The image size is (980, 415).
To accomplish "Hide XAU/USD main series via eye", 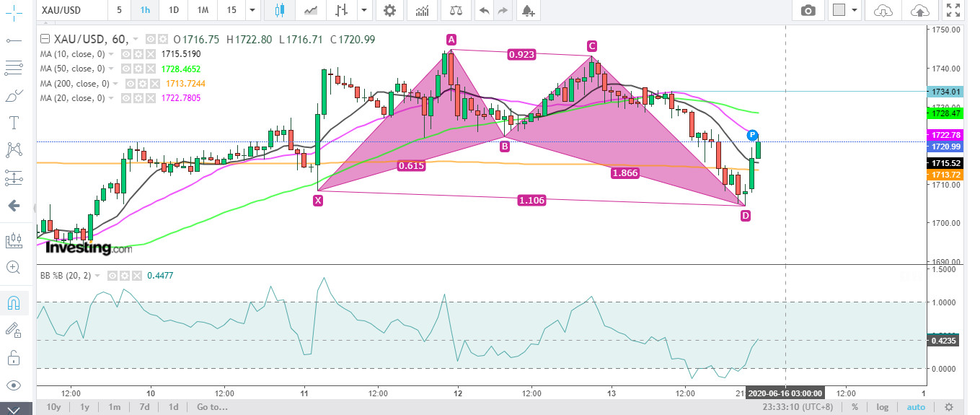I will [x=150, y=39].
